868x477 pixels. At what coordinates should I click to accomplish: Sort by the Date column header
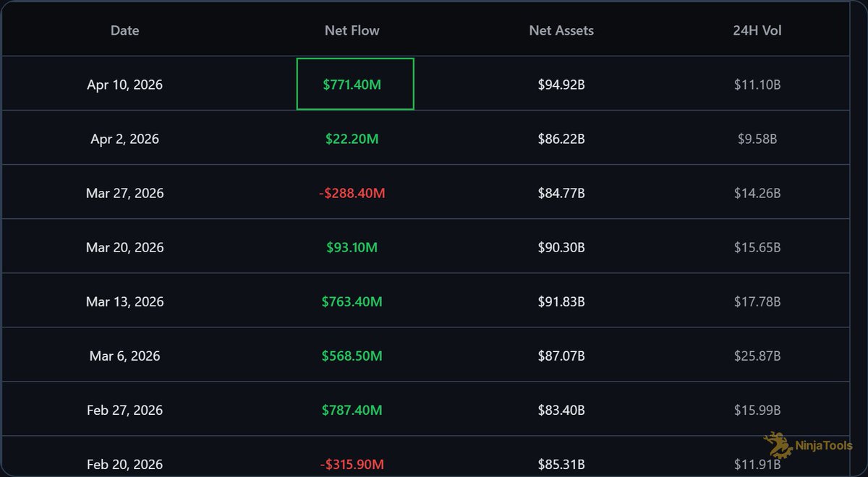tap(124, 30)
